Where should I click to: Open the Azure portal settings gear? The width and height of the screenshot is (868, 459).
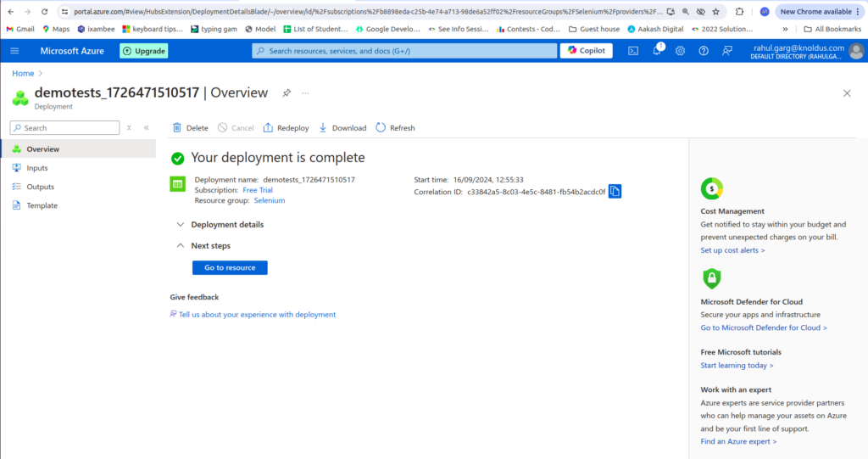click(x=680, y=51)
